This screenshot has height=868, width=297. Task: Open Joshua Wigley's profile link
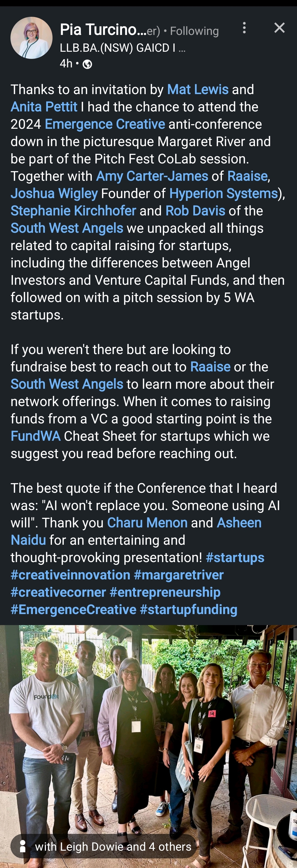click(x=54, y=193)
